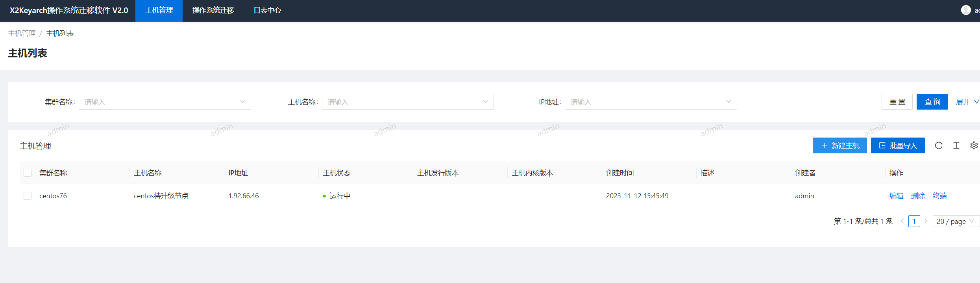Toggle the select-all checkbox in table header
This screenshot has width=980, height=283.
pyautogui.click(x=28, y=173)
